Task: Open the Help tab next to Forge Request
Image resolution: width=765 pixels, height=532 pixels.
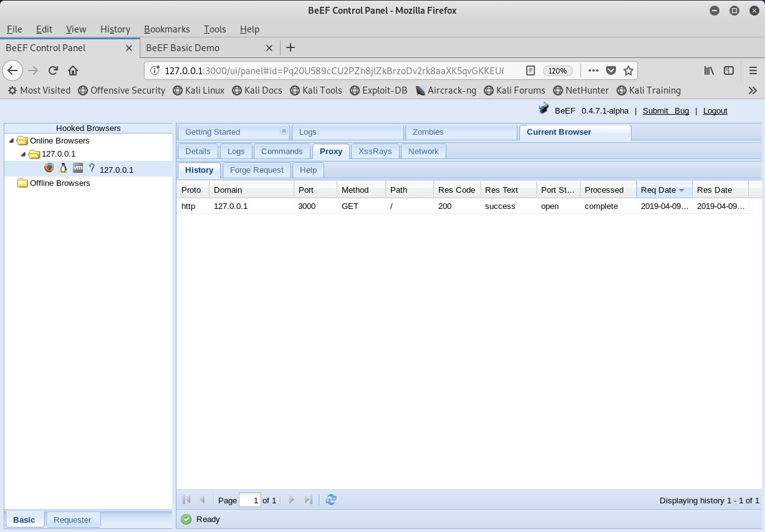Action: pos(308,170)
